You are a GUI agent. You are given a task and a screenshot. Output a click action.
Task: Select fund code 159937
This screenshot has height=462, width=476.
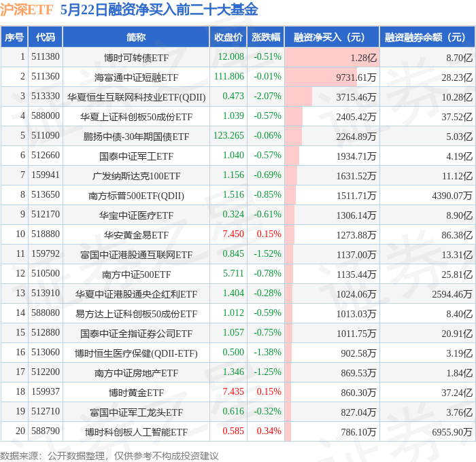point(46,392)
